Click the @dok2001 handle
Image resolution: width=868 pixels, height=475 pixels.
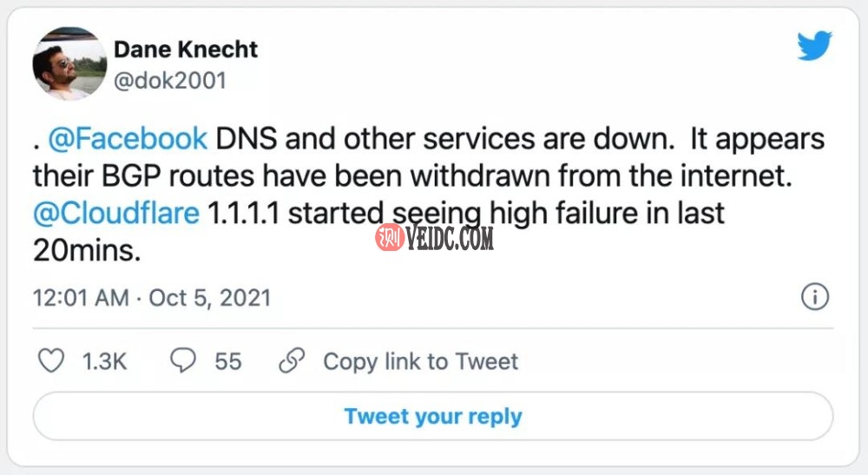click(x=170, y=80)
